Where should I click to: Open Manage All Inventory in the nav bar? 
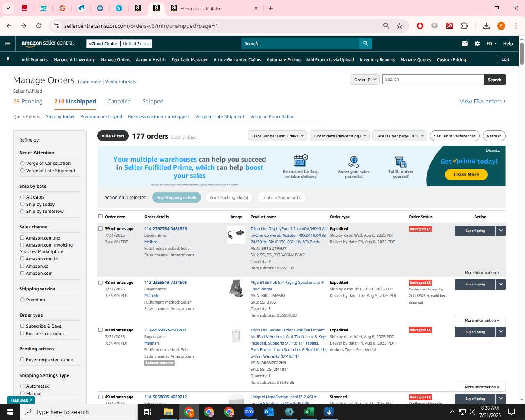coord(74,59)
